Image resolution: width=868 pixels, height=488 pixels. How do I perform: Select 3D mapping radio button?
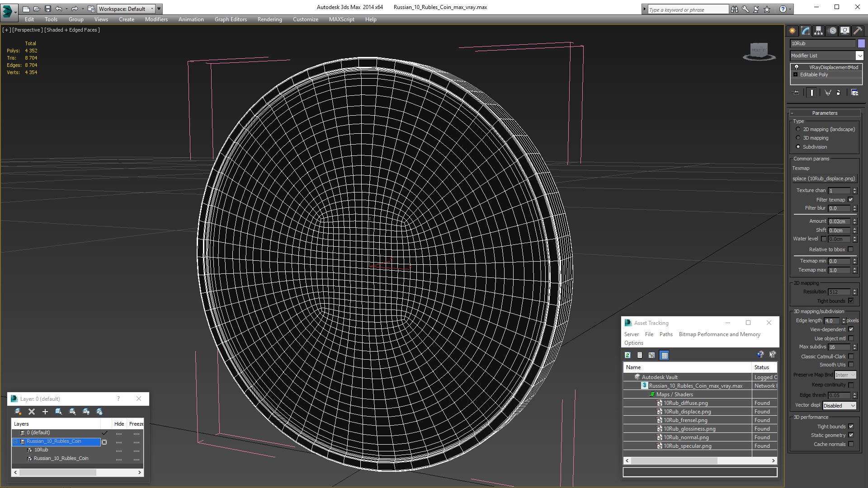[x=798, y=138]
